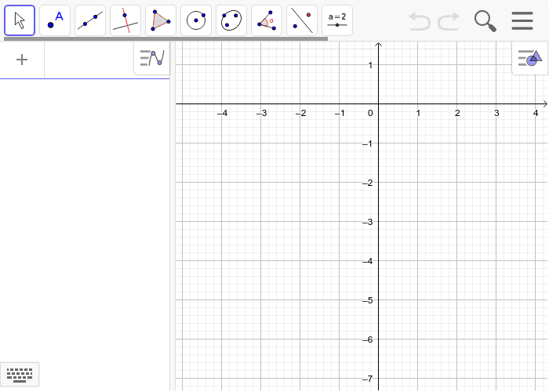
Task: Open the virtual keyboard
Action: pyautogui.click(x=20, y=375)
